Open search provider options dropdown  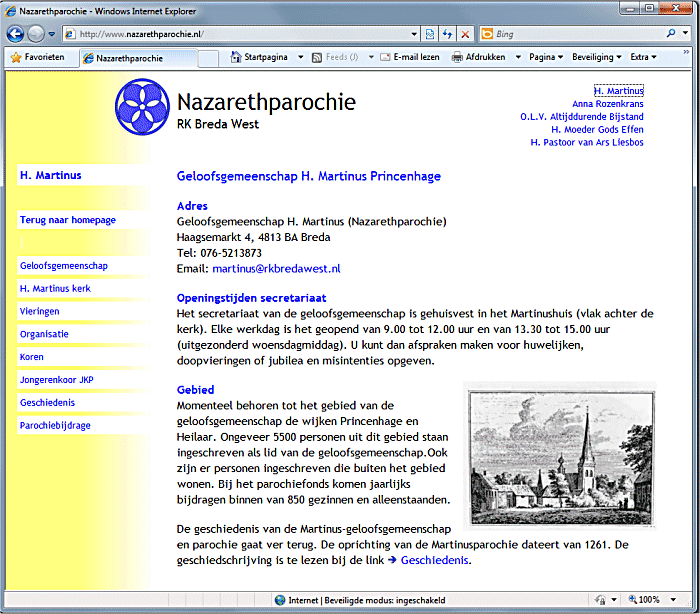tap(685, 33)
